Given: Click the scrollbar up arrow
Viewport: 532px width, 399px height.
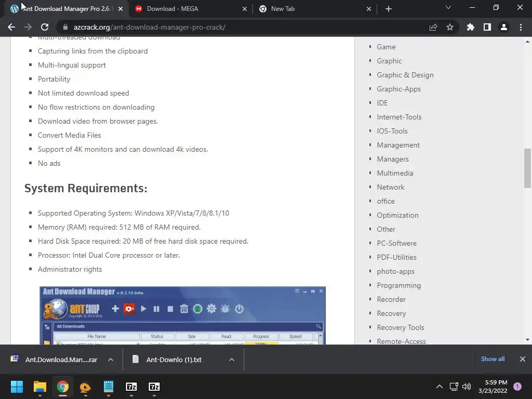Looking at the screenshot, I should point(527,42).
